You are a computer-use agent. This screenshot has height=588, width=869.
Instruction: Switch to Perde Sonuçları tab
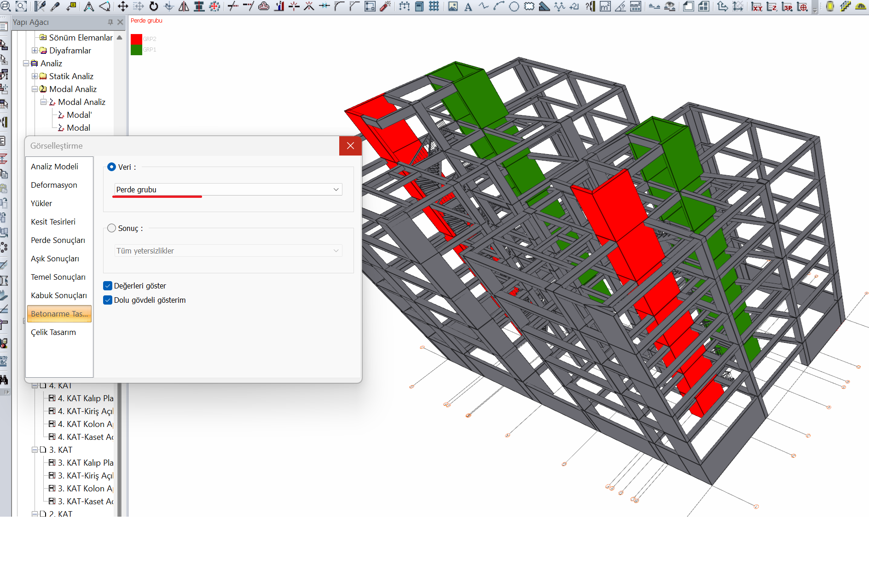[58, 240]
